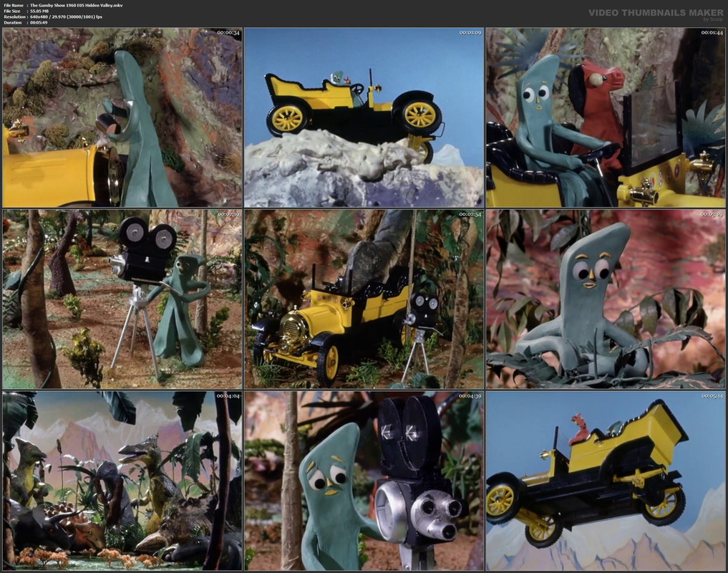
Task: Click the duration value '00:05:49'
Action: point(39,22)
